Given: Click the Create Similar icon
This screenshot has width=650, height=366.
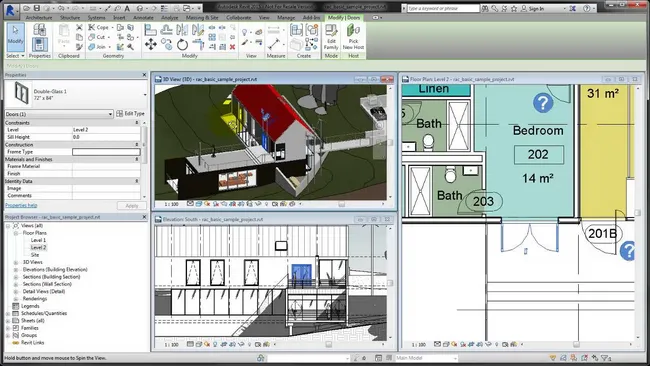Looking at the screenshot, I should coord(312,44).
